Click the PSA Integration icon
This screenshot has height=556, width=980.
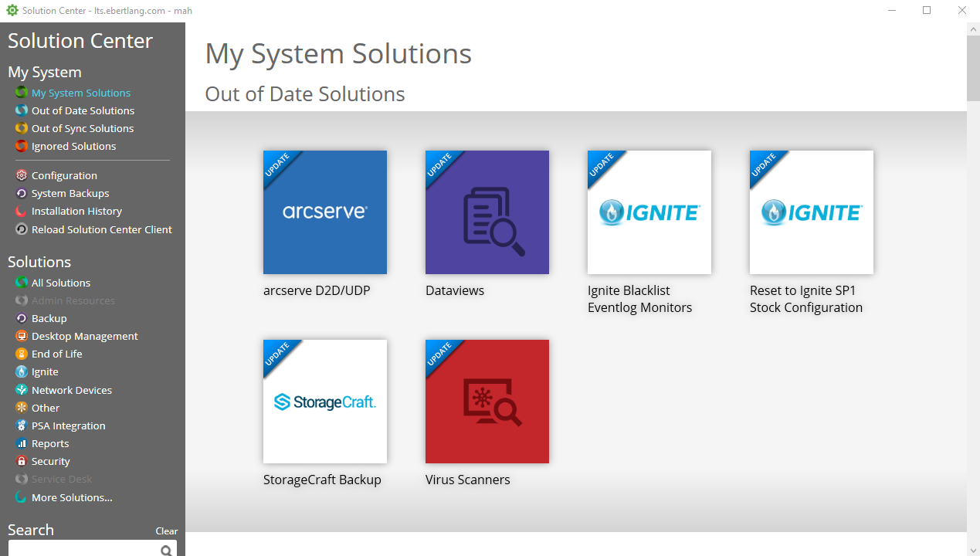tap(22, 425)
